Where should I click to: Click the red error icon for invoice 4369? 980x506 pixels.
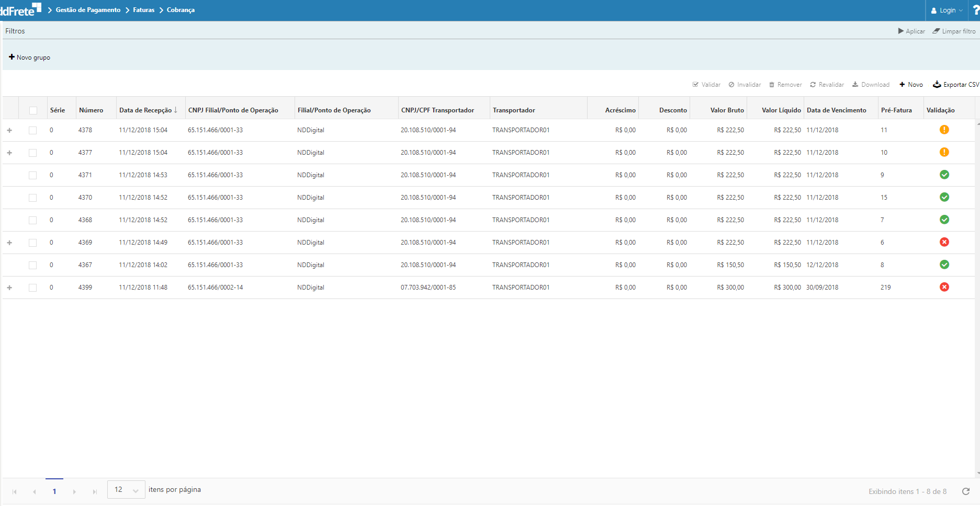coord(944,242)
